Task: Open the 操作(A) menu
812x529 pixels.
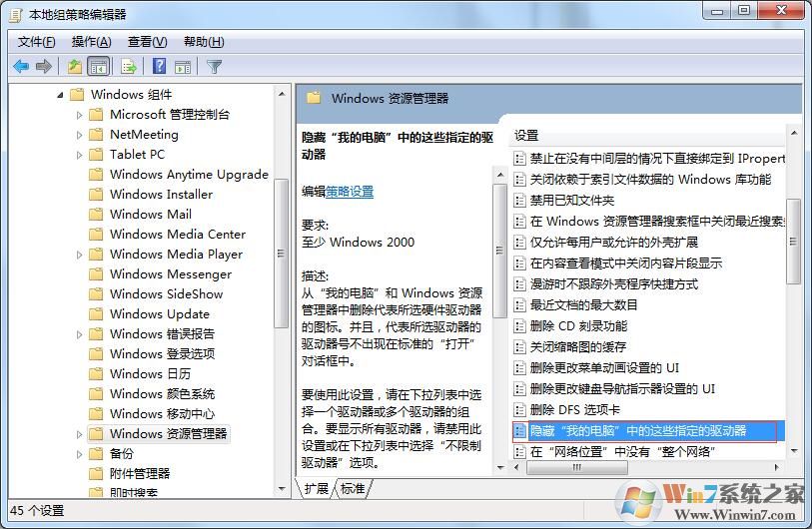Action: pyautogui.click(x=92, y=42)
